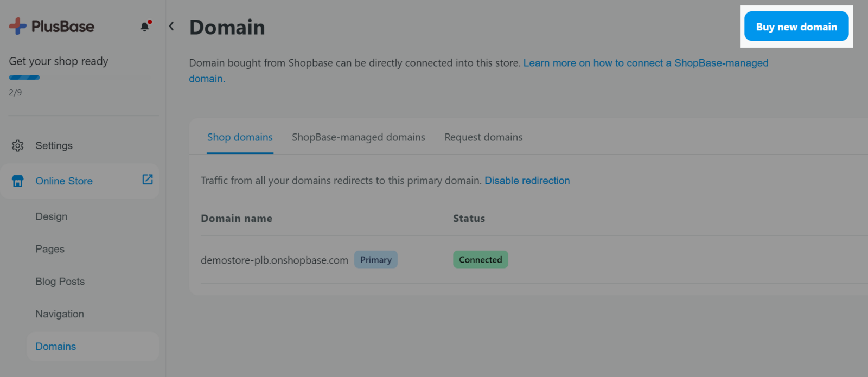Expand the Online Store menu item
This screenshot has width=868, height=377.
[64, 181]
